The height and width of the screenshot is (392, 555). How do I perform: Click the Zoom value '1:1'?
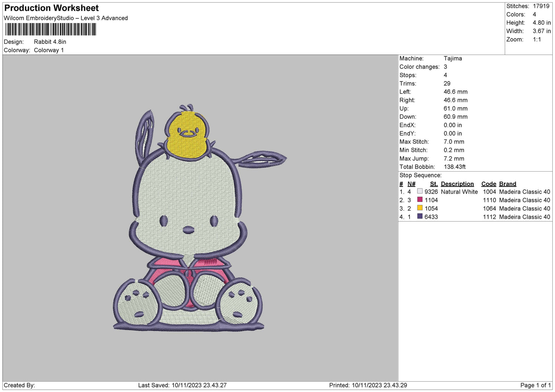pyautogui.click(x=537, y=40)
